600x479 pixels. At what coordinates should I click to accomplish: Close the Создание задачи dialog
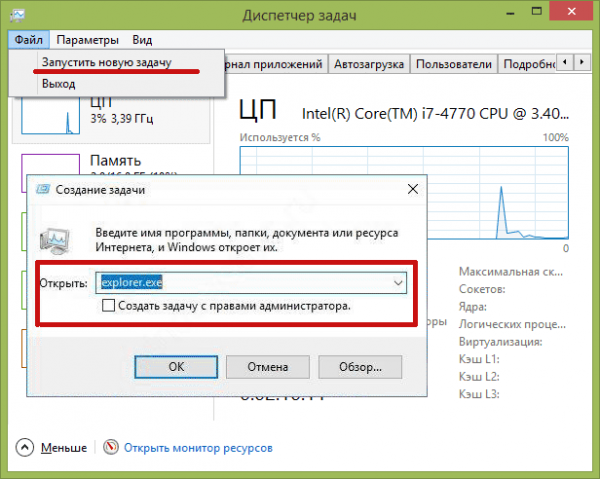coord(413,189)
